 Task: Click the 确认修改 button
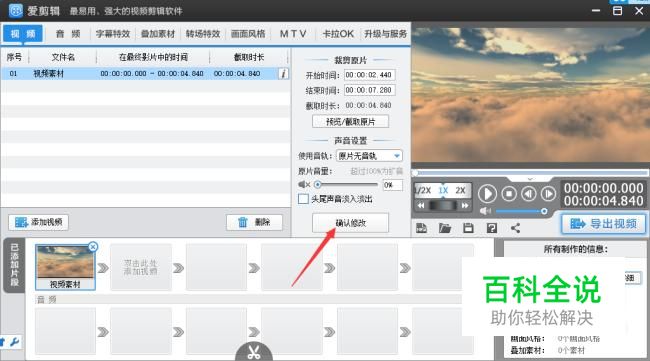(x=350, y=223)
